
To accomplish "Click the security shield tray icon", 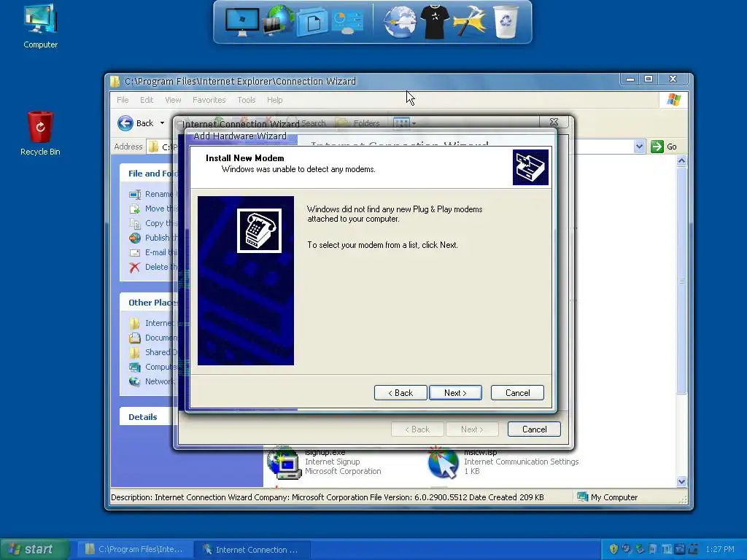I will click(x=614, y=549).
